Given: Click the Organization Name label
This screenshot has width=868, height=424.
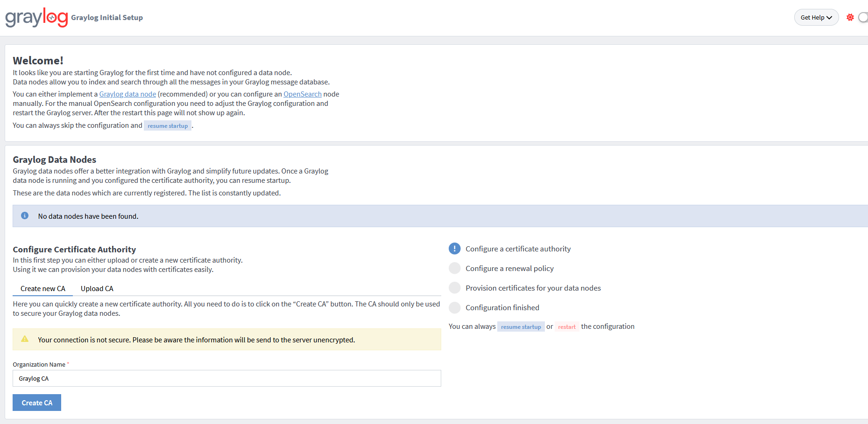Looking at the screenshot, I should 39,365.
